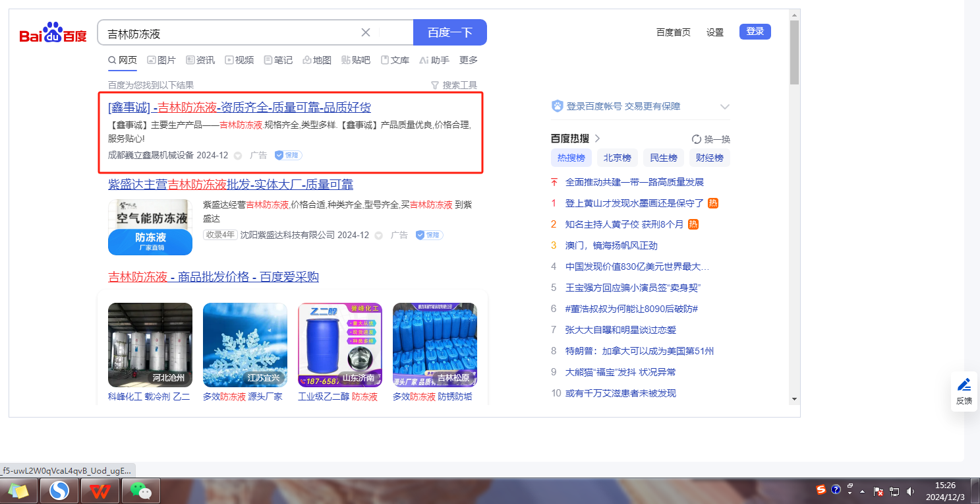This screenshot has height=504, width=980.
Task: Select the 民生榜 tab
Action: [664, 158]
